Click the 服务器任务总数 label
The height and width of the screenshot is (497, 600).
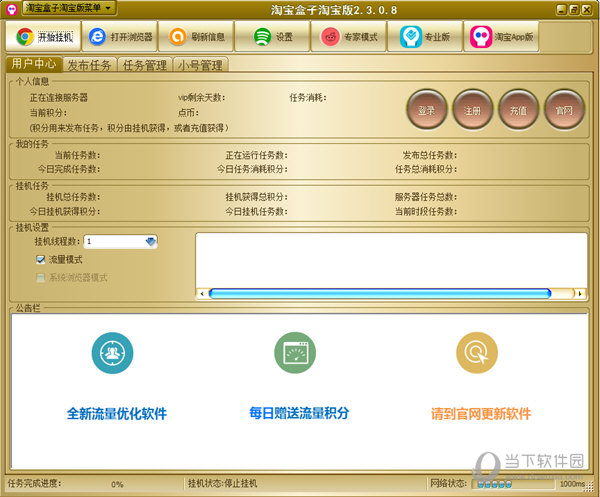(426, 197)
